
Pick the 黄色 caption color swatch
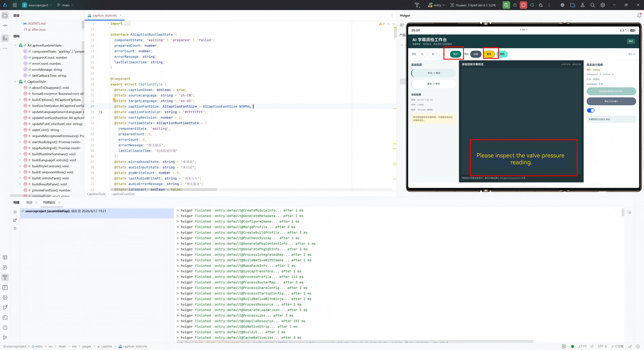pyautogui.click(x=489, y=54)
